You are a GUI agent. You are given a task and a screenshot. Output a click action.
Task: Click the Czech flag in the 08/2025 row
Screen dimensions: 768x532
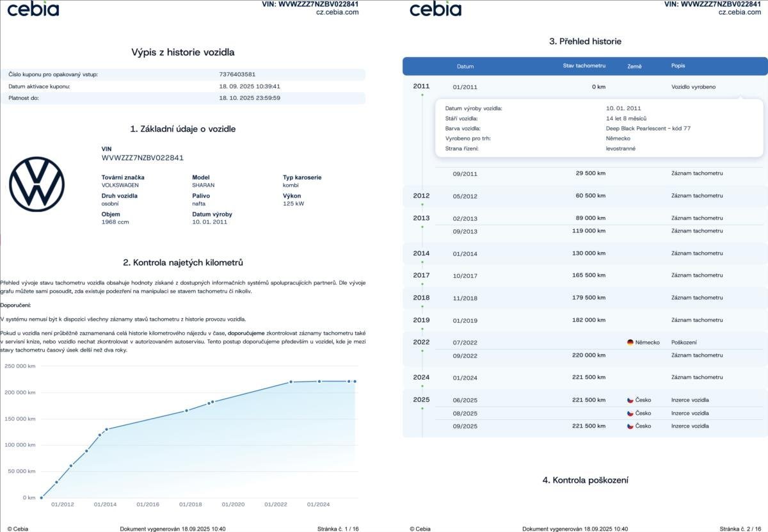point(630,414)
